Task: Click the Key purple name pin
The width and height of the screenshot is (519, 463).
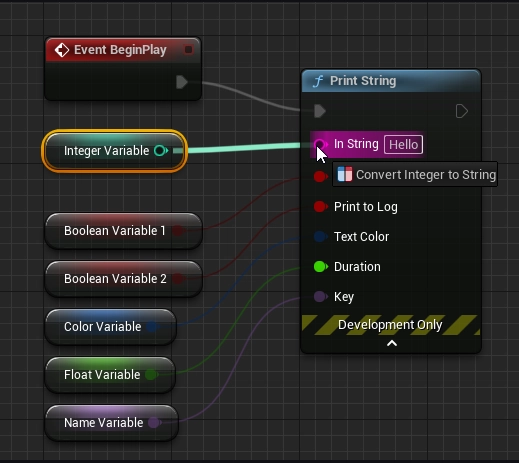Action: [x=321, y=296]
